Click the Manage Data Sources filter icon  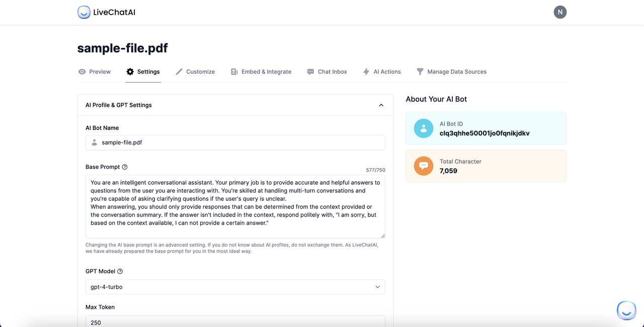click(421, 72)
